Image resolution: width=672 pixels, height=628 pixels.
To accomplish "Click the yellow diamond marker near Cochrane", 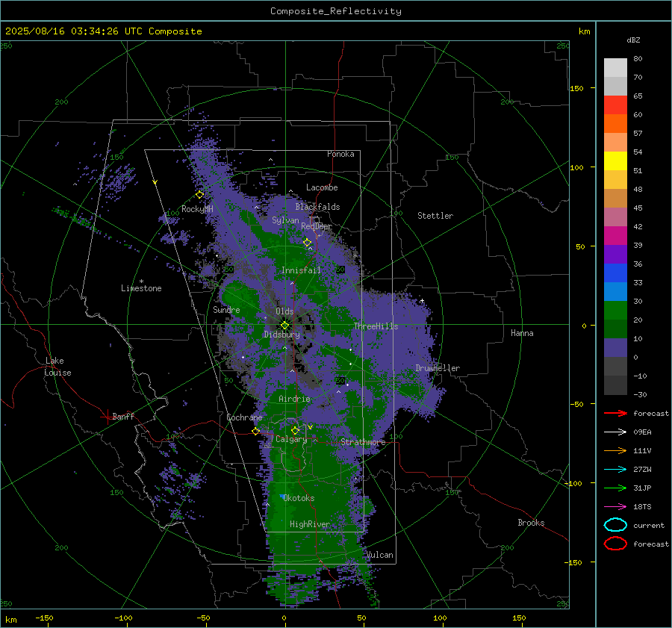I will point(256,431).
